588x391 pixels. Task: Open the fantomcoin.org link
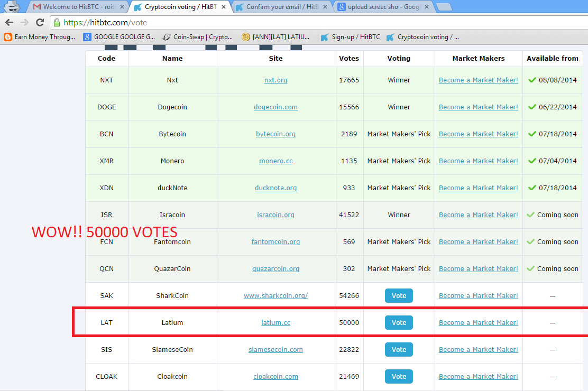pos(275,242)
